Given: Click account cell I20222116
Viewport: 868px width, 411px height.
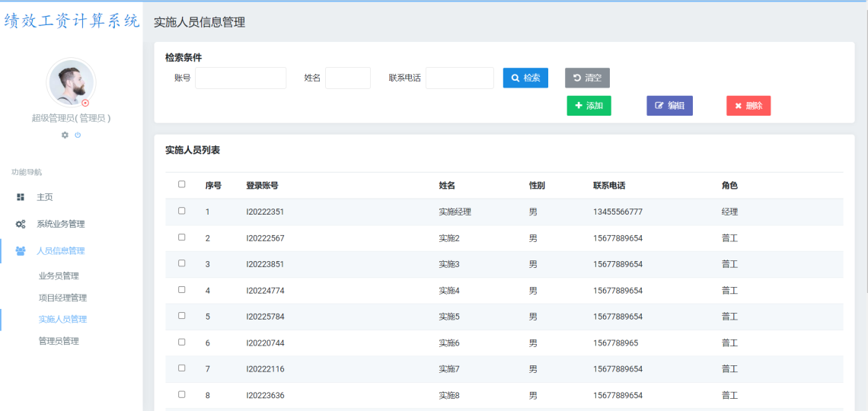Looking at the screenshot, I should coord(265,369).
